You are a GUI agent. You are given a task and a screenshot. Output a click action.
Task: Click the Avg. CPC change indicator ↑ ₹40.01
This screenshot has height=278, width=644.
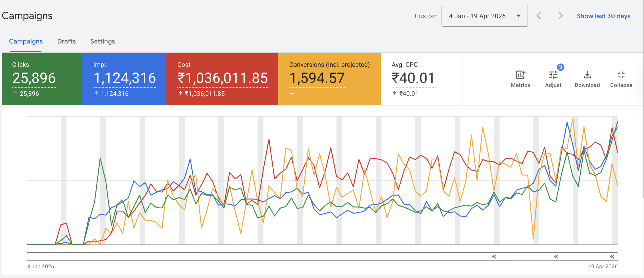coord(405,94)
